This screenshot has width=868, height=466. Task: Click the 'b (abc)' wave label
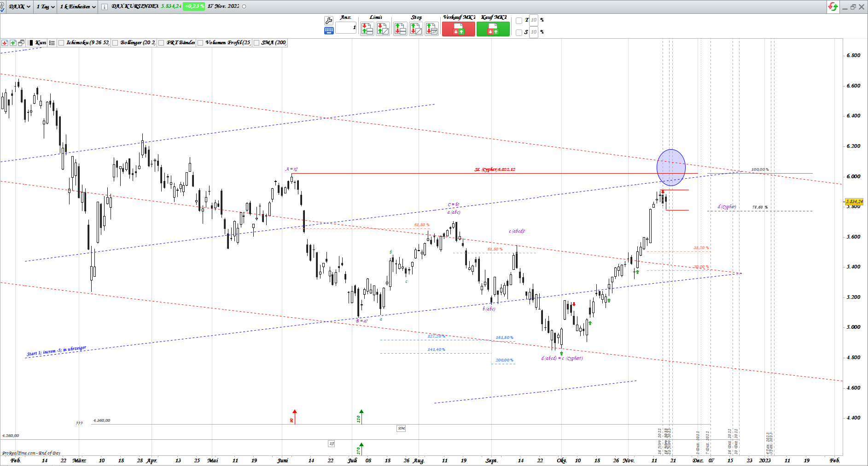click(489, 309)
